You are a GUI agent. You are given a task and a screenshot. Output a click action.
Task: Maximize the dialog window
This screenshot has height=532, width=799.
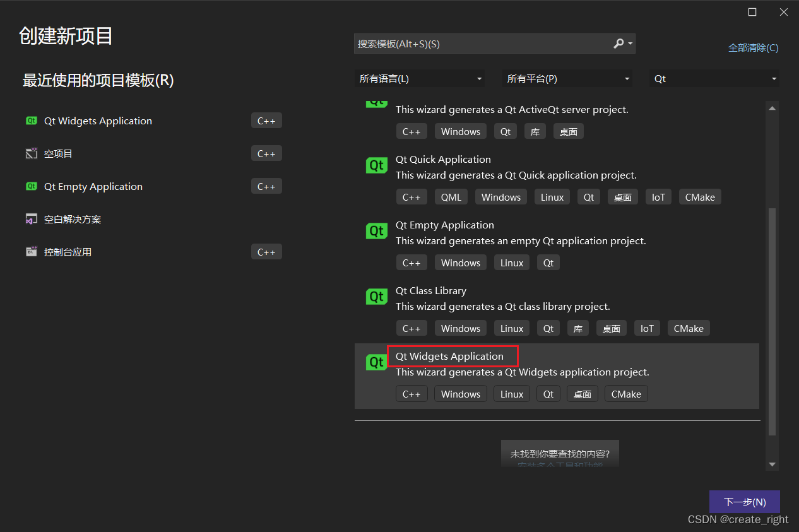[752, 12]
